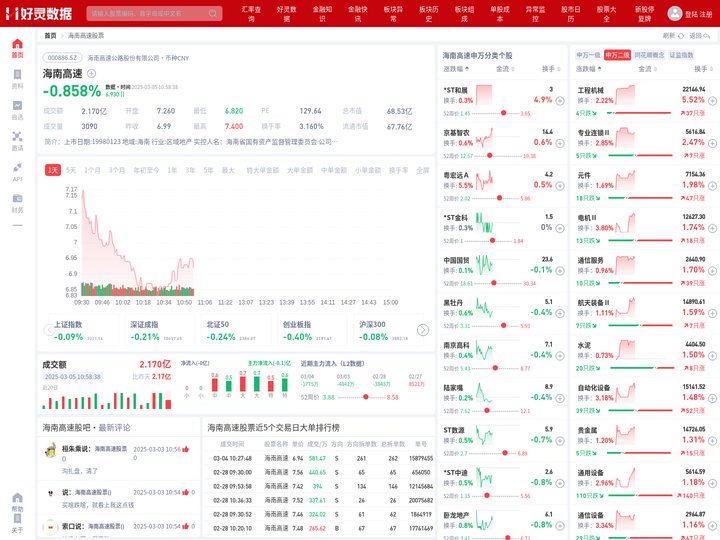Click the 返回 back icon

[707, 36]
